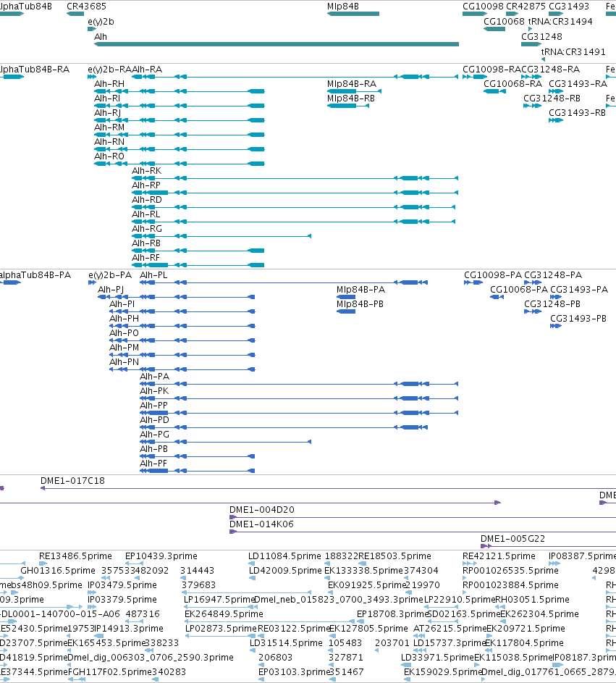Open the LP16947.5prime EST label
616x683 pixels.
pyautogui.click(x=219, y=600)
